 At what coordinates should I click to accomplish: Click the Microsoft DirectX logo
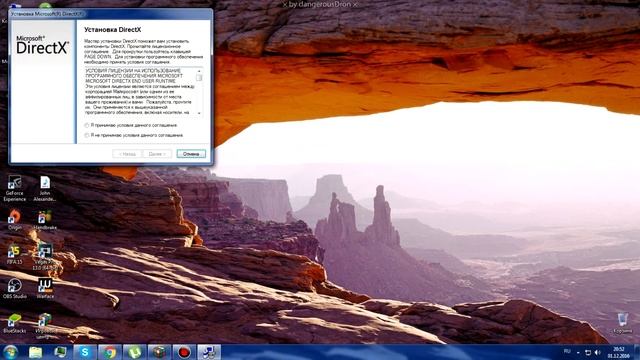click(x=42, y=45)
